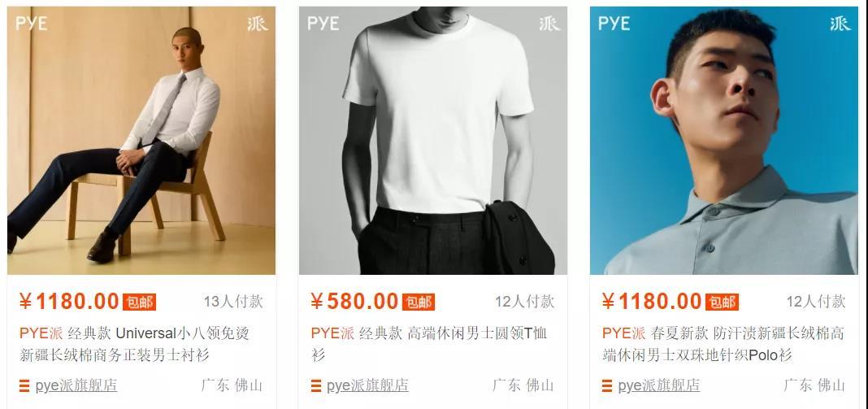868x409 pixels.
Task: Open the Universal小八领免烫 shirt title link
Action: coord(135,344)
